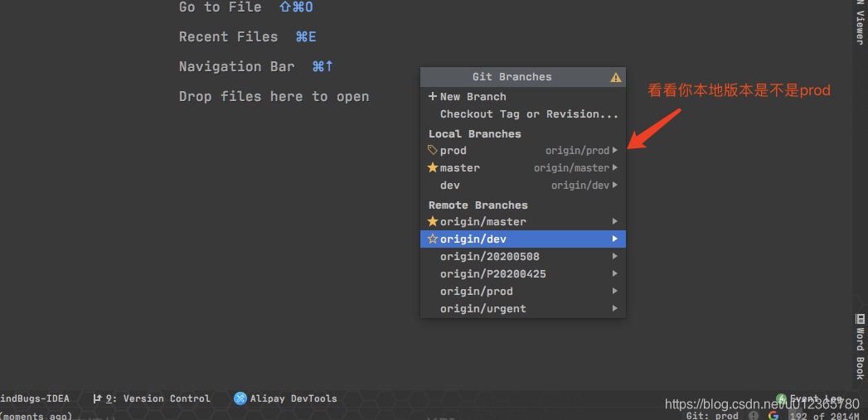Expand the local prod branch submenu arrow
The width and height of the screenshot is (868, 420).
pos(615,151)
